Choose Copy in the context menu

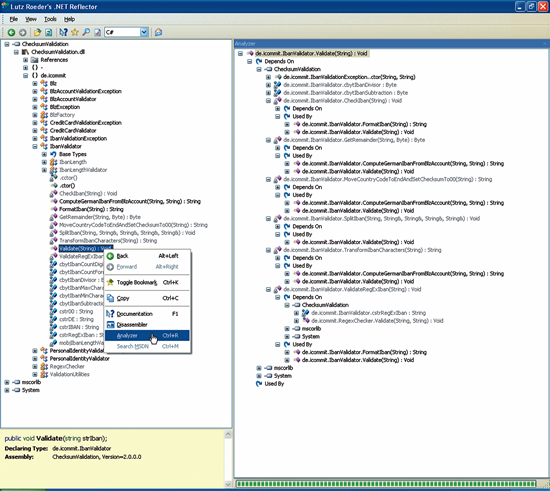(147, 298)
